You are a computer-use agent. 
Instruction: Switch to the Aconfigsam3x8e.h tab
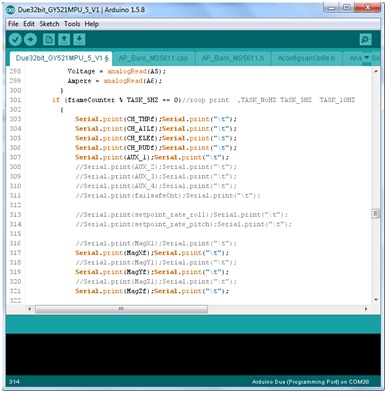pos(306,58)
